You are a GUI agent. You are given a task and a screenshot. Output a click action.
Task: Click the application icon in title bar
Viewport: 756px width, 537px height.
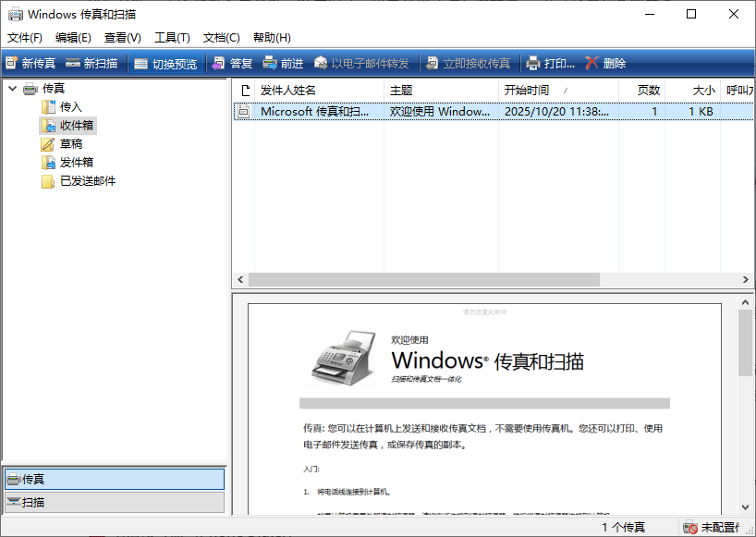[x=16, y=15]
